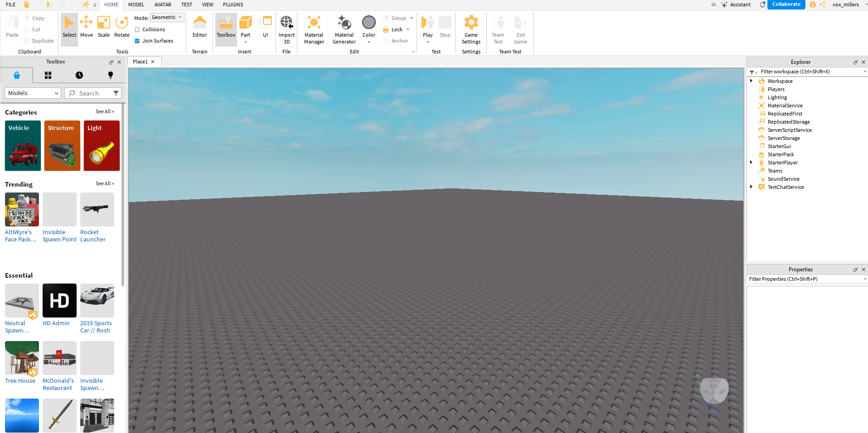The width and height of the screenshot is (868, 433).
Task: Open the Color dropdown arrow
Action: pyautogui.click(x=369, y=42)
